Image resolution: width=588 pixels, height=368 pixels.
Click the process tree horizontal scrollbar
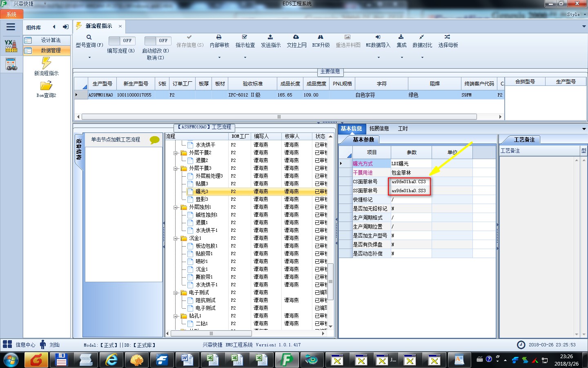coord(211,334)
